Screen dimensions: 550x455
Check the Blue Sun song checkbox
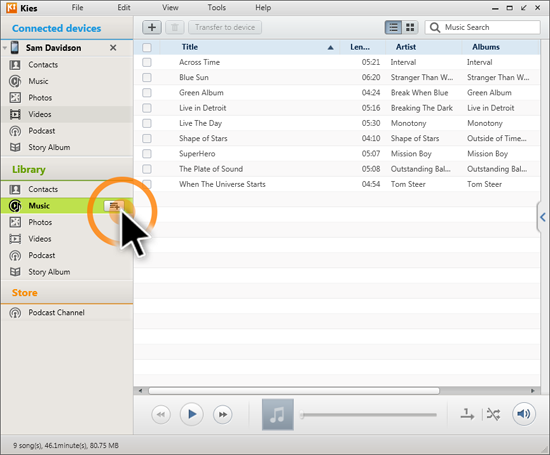(147, 77)
